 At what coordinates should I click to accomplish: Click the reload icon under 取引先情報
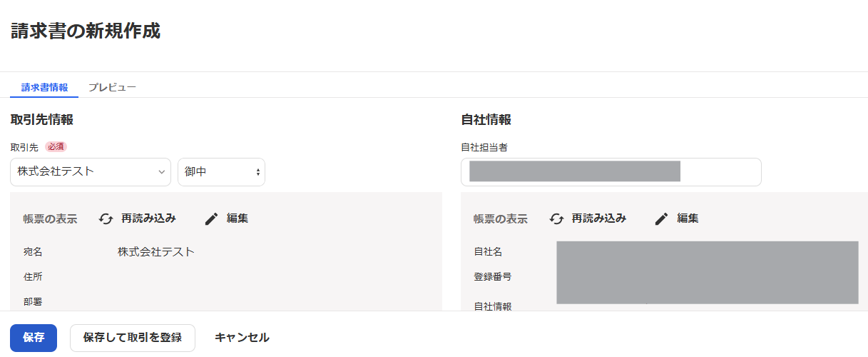pos(106,219)
